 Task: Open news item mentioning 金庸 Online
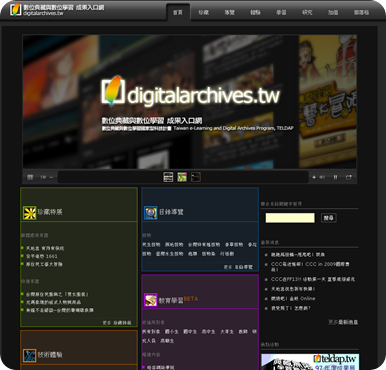point(293,299)
